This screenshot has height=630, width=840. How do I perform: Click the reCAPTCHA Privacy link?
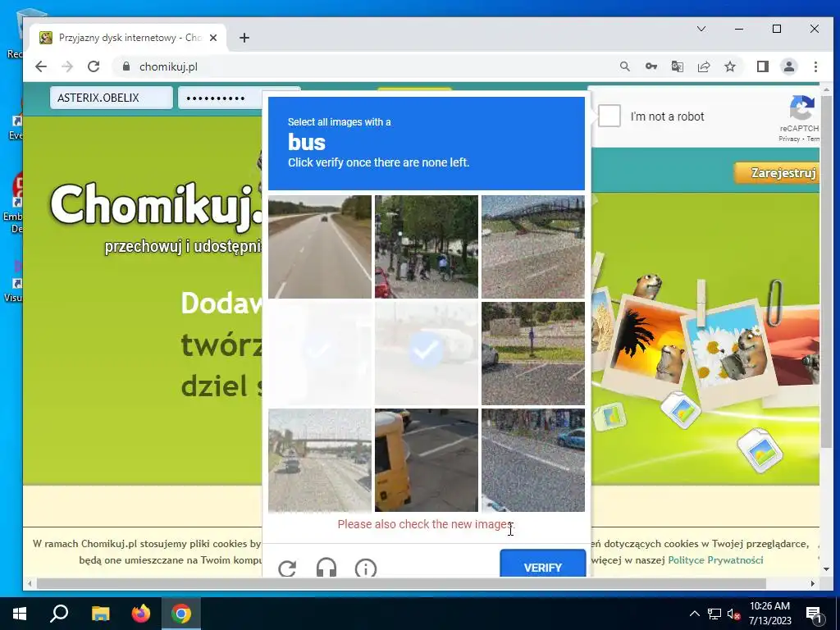788,139
